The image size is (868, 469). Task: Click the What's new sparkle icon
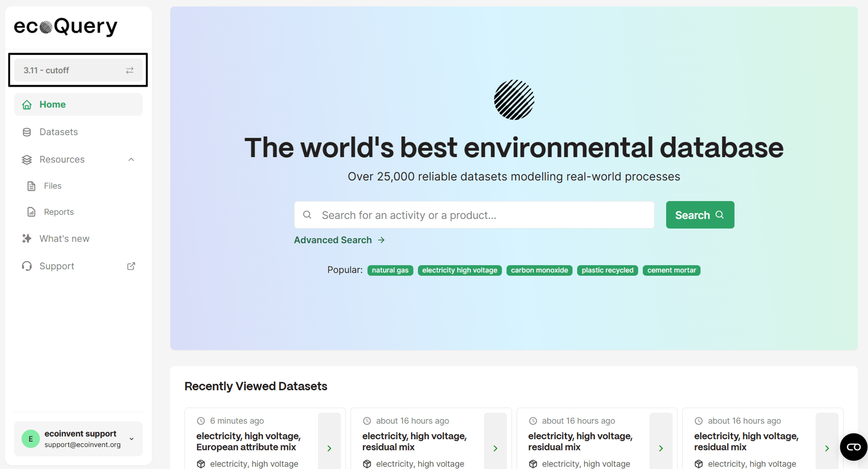[27, 239]
